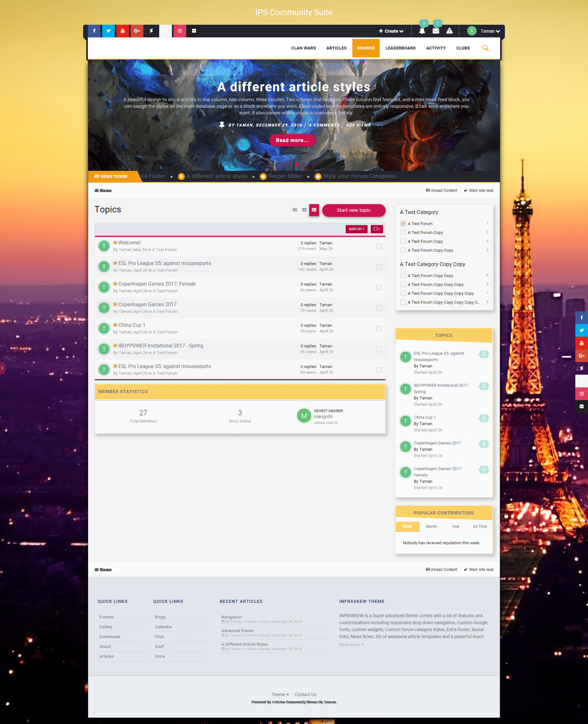588x724 pixels.
Task: Open the select-rows checkbox dropdown beside Sort By
Action: [377, 229]
